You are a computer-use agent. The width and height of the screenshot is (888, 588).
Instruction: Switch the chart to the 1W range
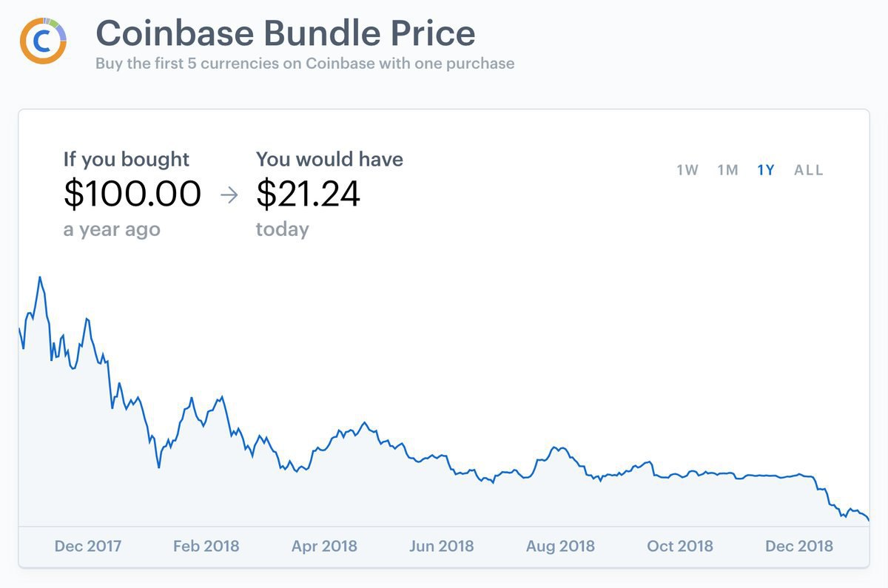click(687, 170)
